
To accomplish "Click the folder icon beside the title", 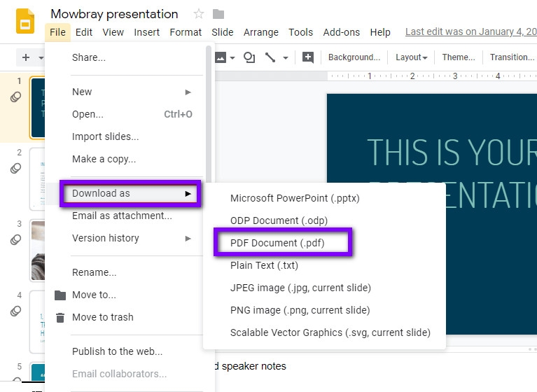I will pos(218,14).
